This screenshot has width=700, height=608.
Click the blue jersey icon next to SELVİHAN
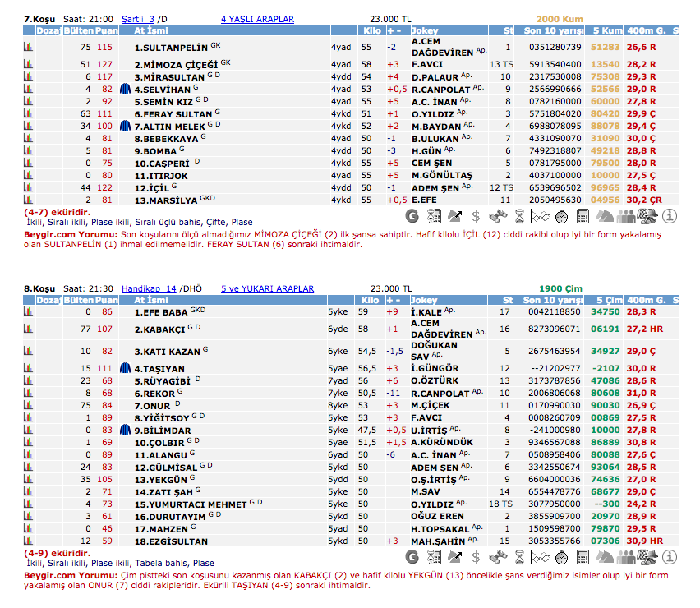(x=125, y=89)
